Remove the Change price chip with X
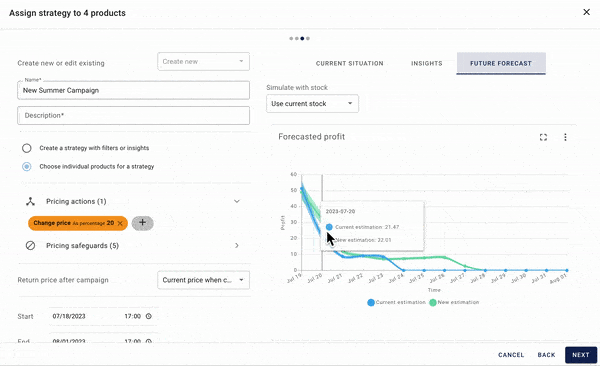600x366 pixels. click(x=120, y=223)
